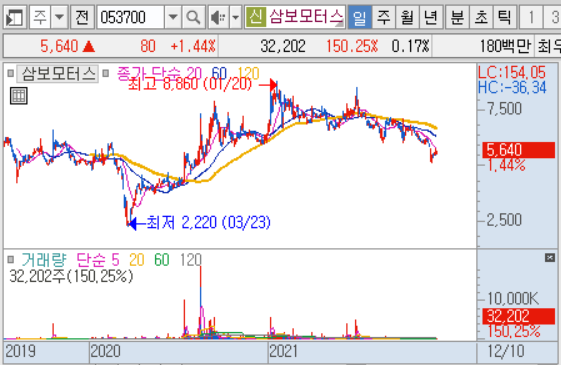This screenshot has width=561, height=365.
Task: Click the 10,000K volume axis label
Action: coord(513,298)
